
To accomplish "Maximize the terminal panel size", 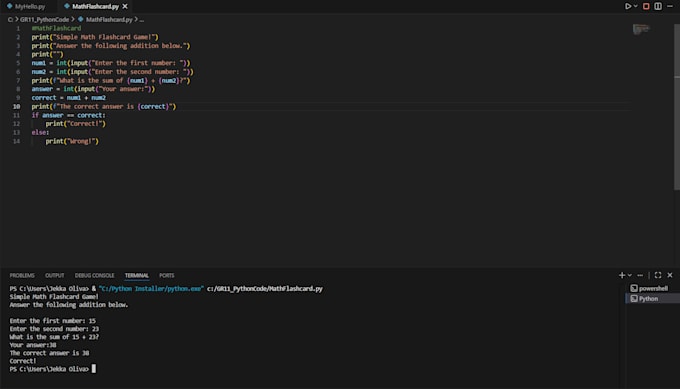I will (x=658, y=275).
